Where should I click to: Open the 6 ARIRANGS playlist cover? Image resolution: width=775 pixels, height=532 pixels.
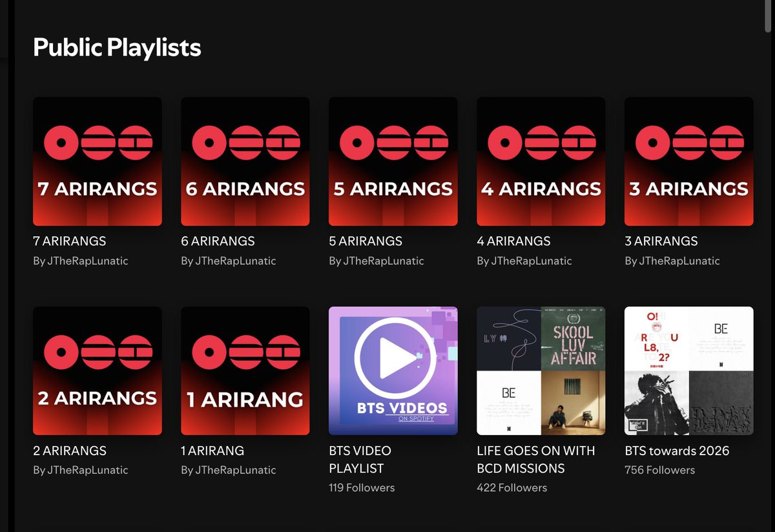245,161
